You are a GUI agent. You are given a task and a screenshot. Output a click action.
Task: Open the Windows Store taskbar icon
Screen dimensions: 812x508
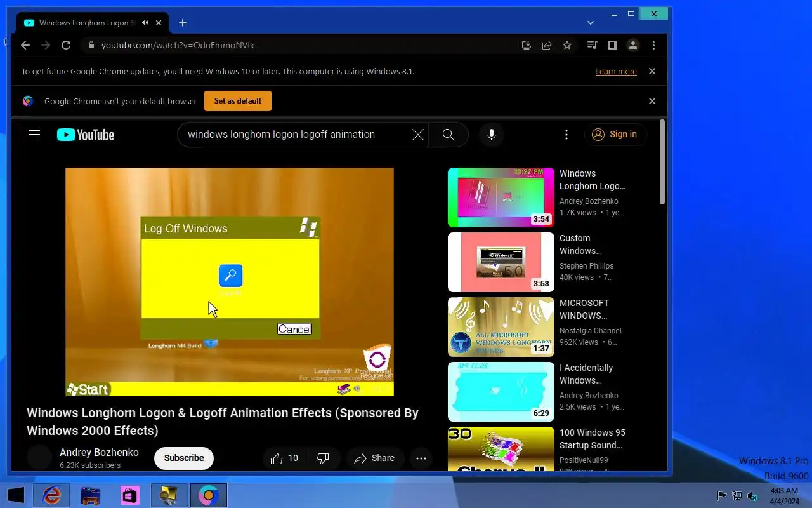pyautogui.click(x=129, y=495)
